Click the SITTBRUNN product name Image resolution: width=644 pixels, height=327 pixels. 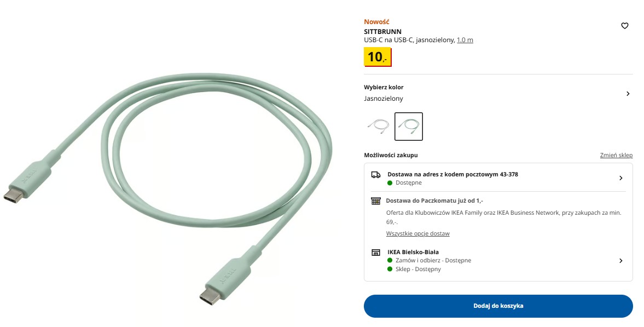[383, 31]
